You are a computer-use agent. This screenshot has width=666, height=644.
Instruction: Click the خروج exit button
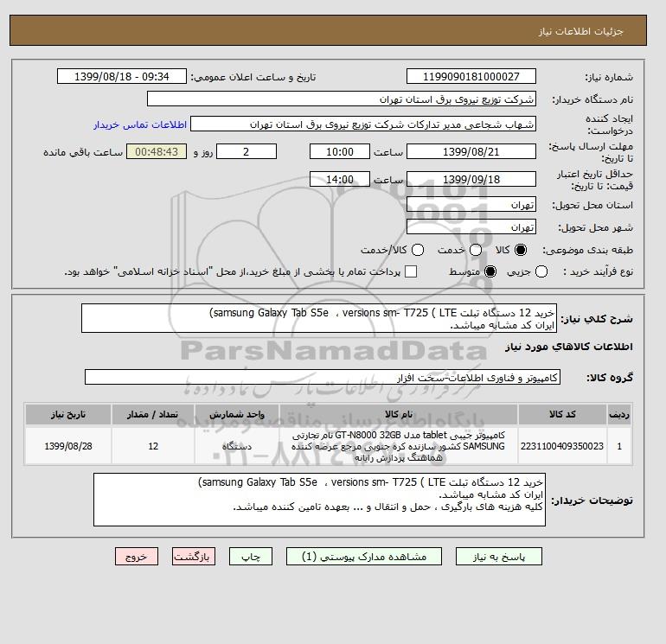[137, 556]
